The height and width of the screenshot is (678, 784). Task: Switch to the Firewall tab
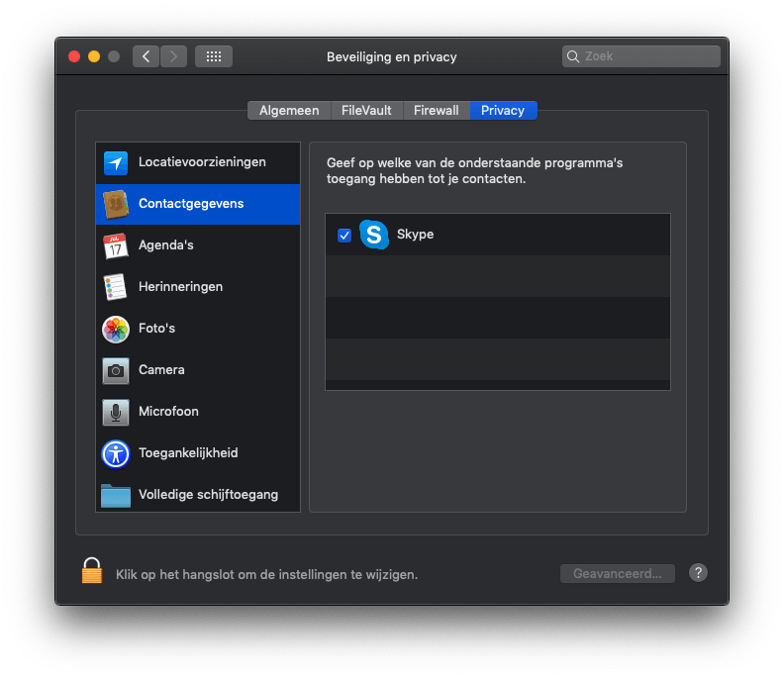(x=436, y=111)
